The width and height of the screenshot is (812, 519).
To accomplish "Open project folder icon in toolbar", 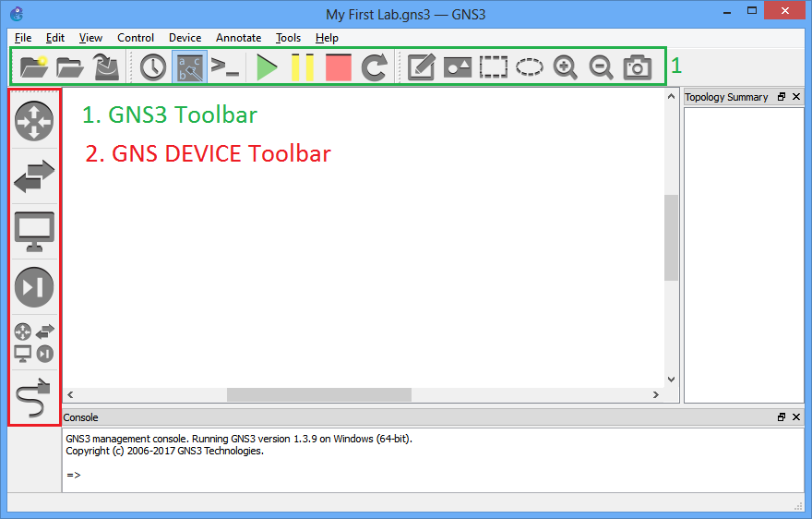I will tap(70, 66).
